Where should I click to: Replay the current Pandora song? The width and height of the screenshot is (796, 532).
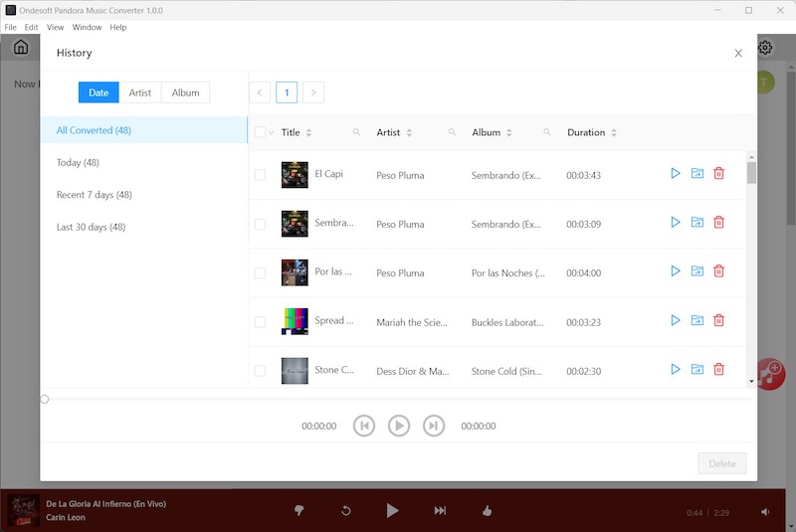345,511
